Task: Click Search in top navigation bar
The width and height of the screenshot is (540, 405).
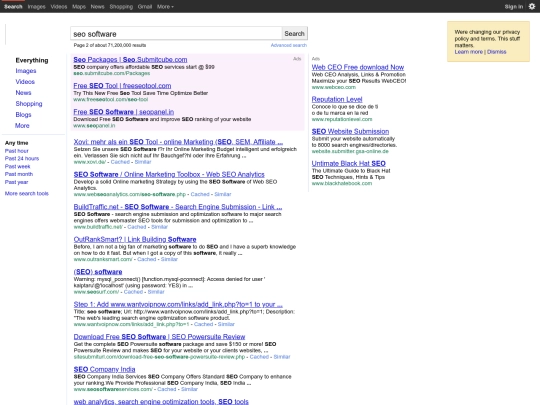Action: [x=13, y=7]
